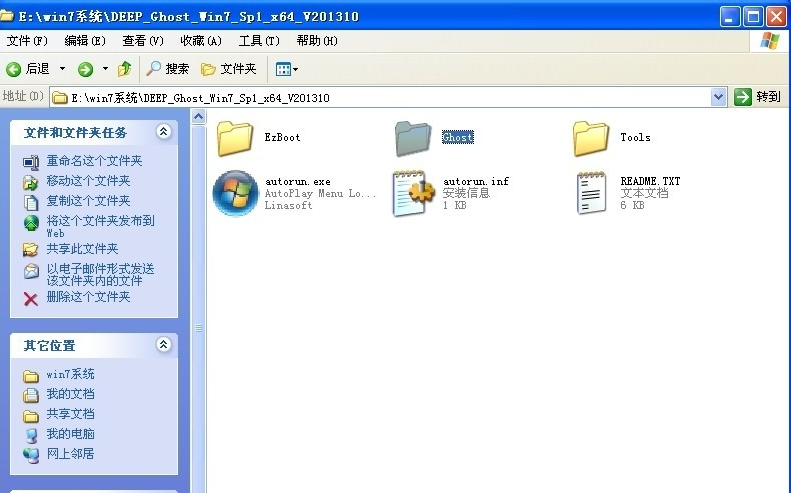Collapse the 文件和文件夹任务 panel

click(x=163, y=132)
